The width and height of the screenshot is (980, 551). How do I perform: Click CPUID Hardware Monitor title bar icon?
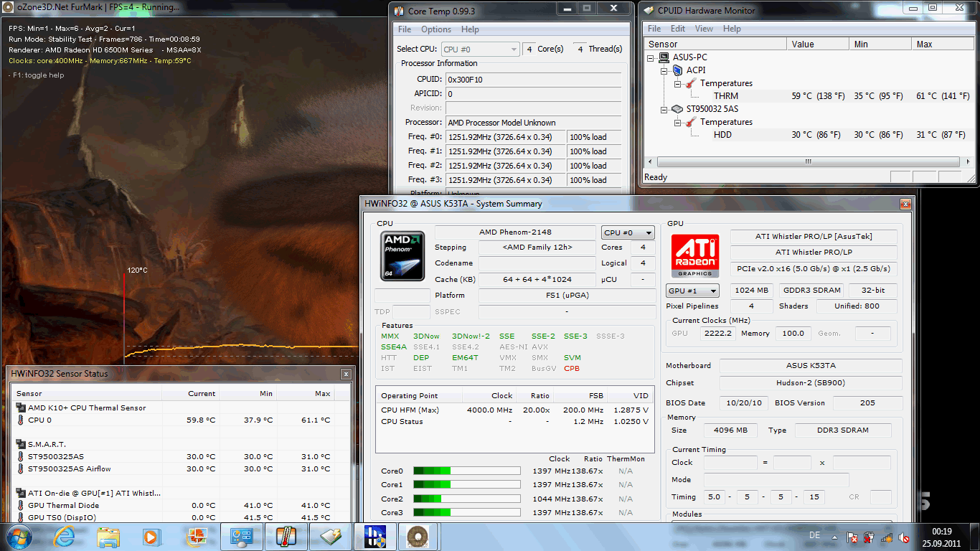click(649, 10)
